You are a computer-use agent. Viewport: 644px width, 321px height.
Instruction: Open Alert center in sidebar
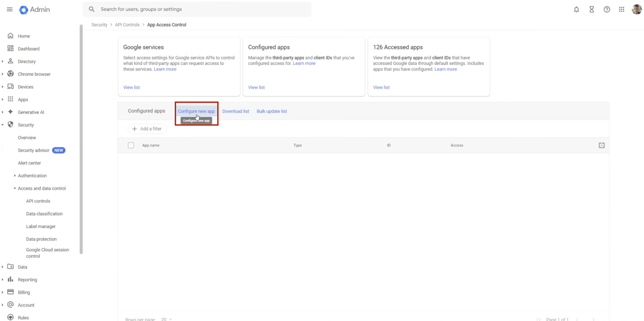tap(29, 163)
